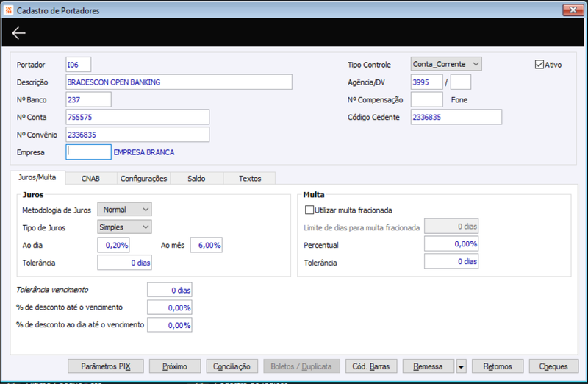Click the Descrição field
Screen dimensions: 588x384
(179, 82)
